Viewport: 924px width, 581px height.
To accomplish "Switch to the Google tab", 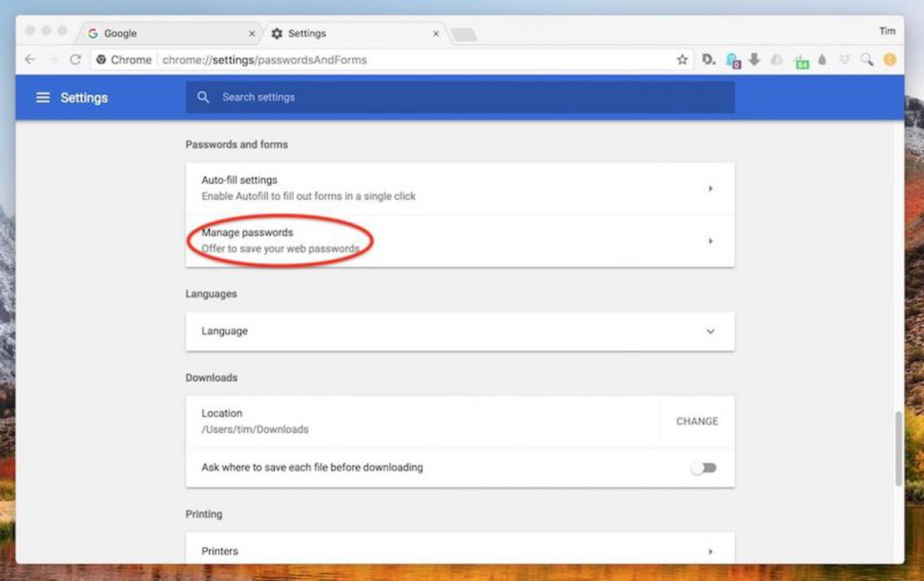I will (167, 33).
